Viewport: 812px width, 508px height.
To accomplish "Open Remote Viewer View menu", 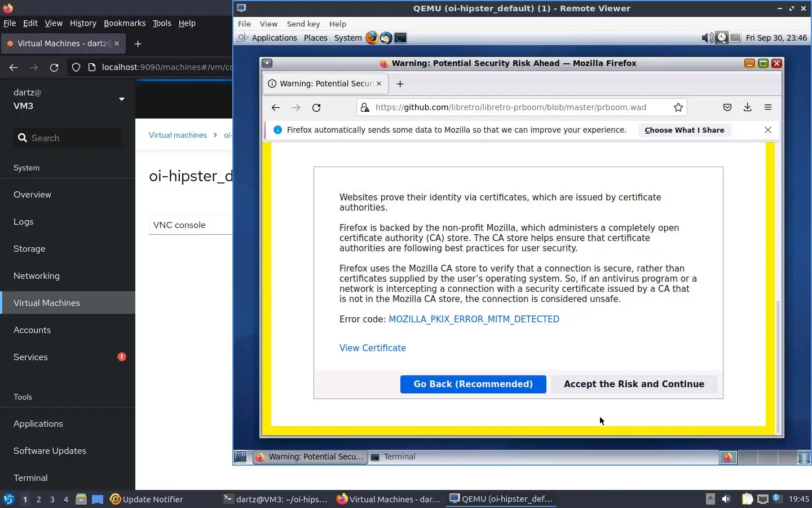I will [x=268, y=24].
